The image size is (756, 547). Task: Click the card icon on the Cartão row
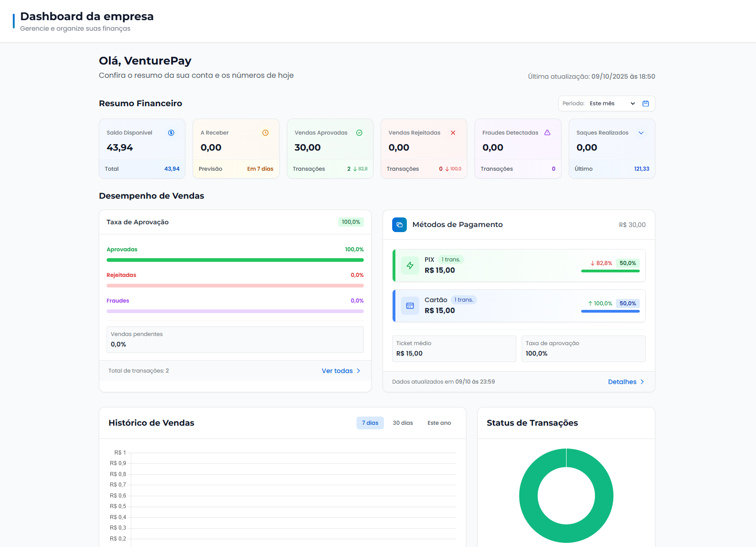click(x=410, y=306)
